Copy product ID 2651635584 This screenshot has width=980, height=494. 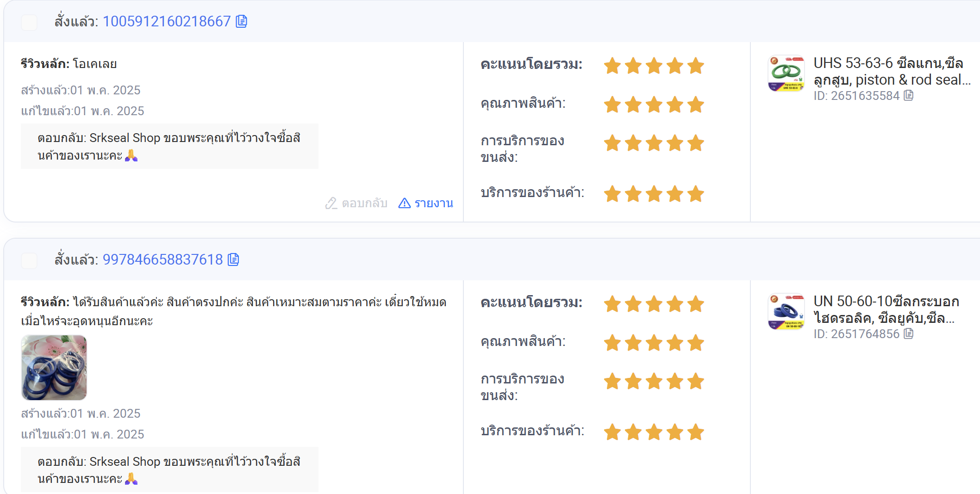pyautogui.click(x=909, y=95)
